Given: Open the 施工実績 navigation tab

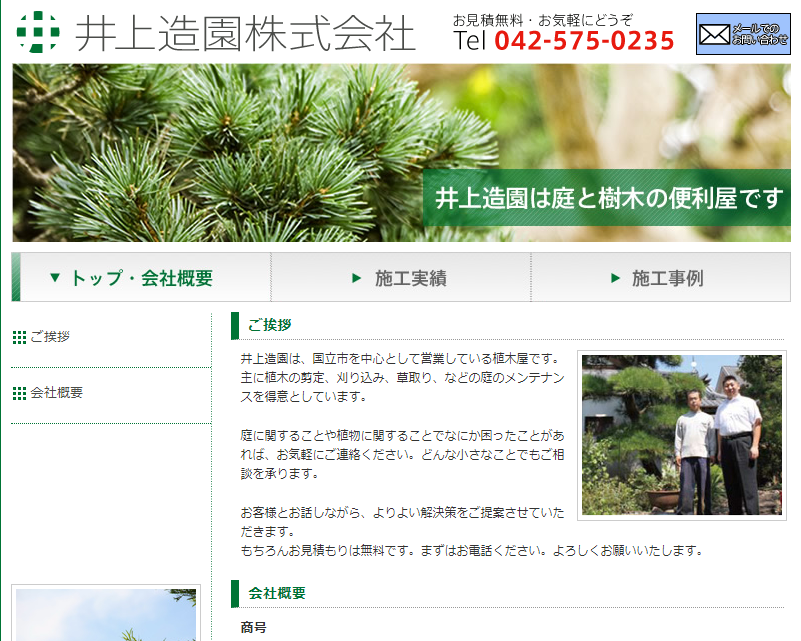Looking at the screenshot, I should 401,277.
